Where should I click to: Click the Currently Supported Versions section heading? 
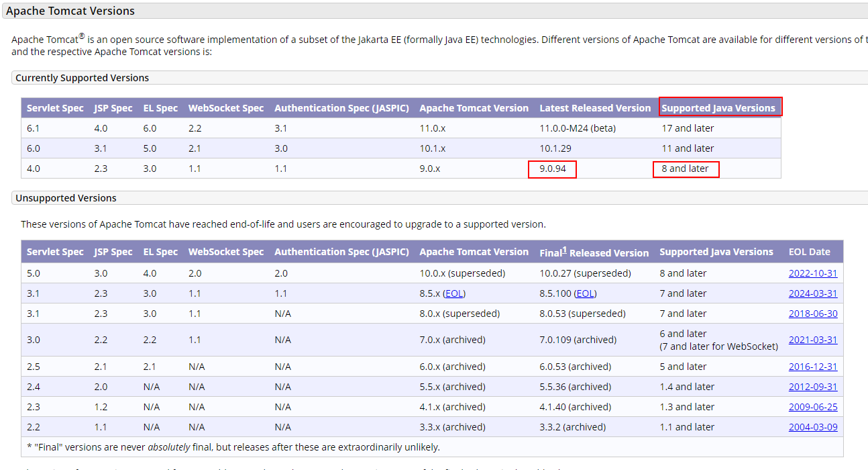(x=83, y=78)
